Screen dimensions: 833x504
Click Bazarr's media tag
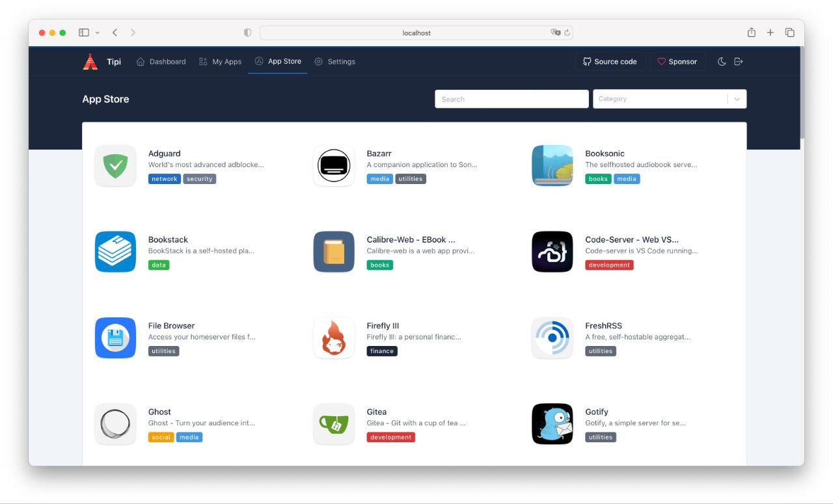(380, 179)
